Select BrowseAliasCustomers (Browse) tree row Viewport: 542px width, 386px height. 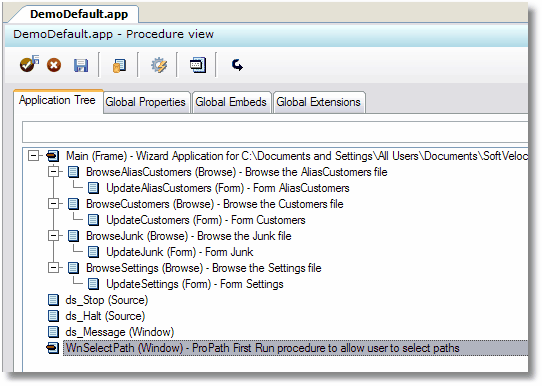(x=237, y=172)
